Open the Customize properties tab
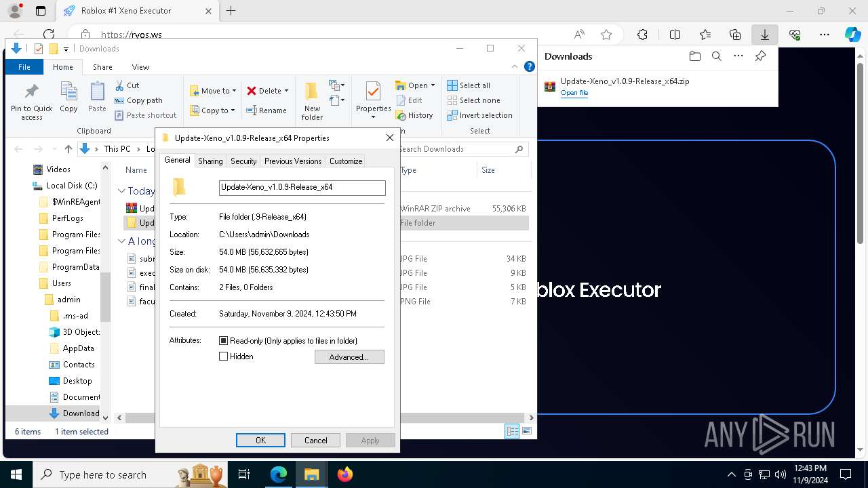Image resolution: width=868 pixels, height=488 pixels. [x=346, y=161]
